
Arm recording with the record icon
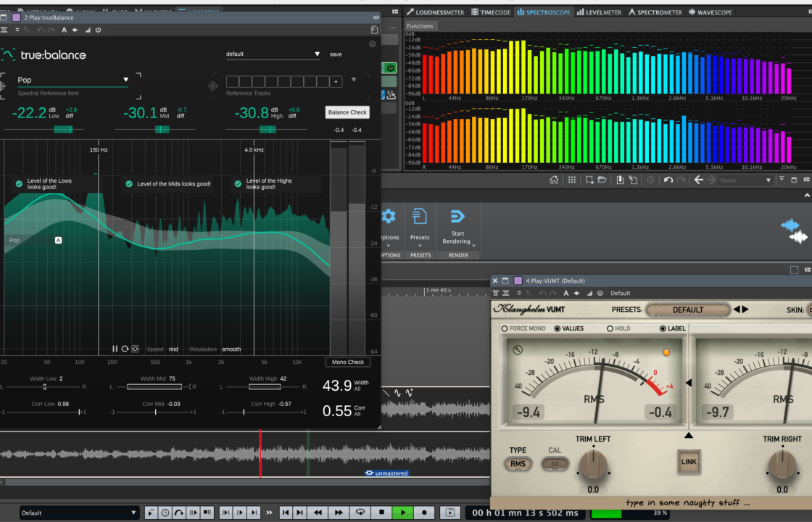423,512
